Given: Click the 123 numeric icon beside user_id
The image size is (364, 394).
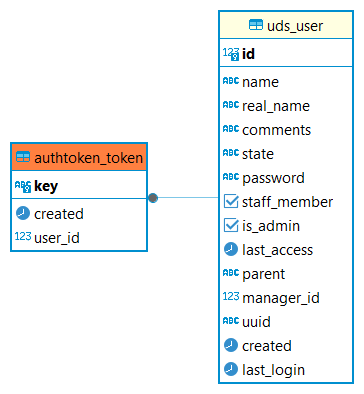Looking at the screenshot, I should pos(23,236).
